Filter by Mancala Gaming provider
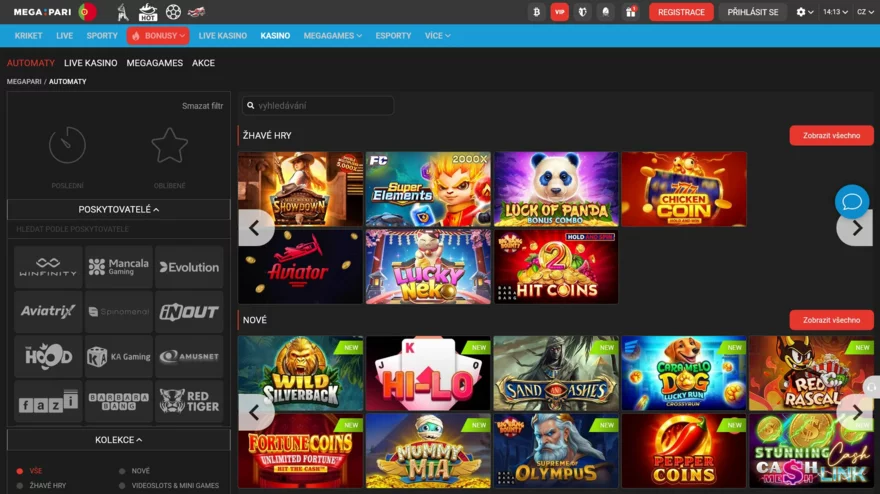880x494 pixels. pyautogui.click(x=118, y=267)
